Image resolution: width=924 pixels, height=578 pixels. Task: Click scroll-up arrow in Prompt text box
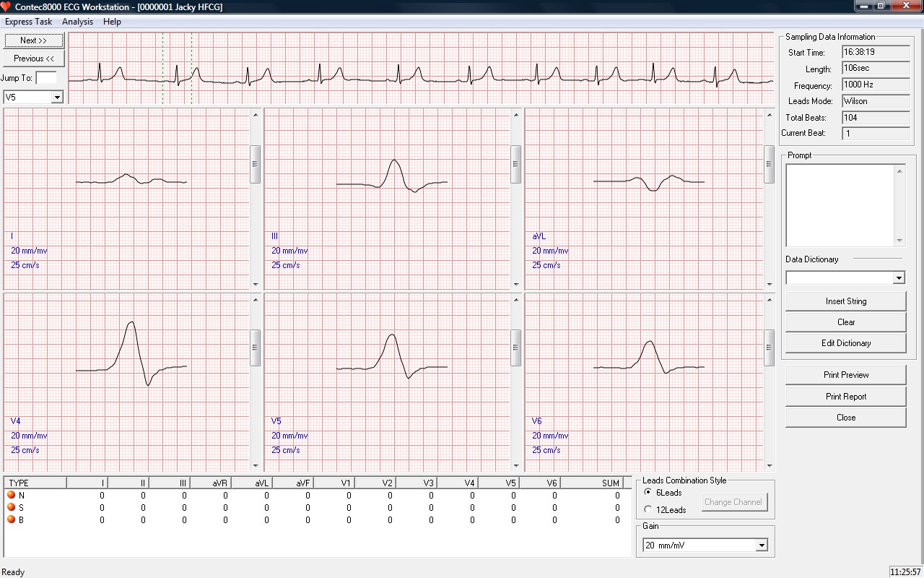[x=899, y=171]
